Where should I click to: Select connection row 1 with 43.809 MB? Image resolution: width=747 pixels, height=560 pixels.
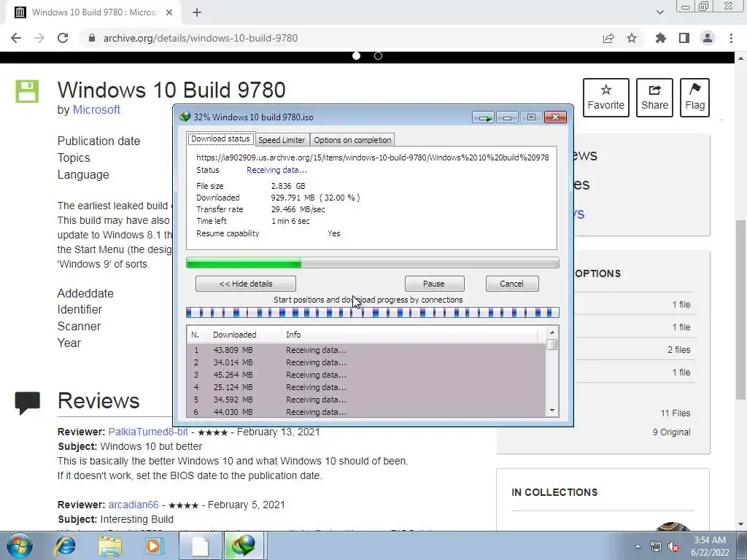366,350
